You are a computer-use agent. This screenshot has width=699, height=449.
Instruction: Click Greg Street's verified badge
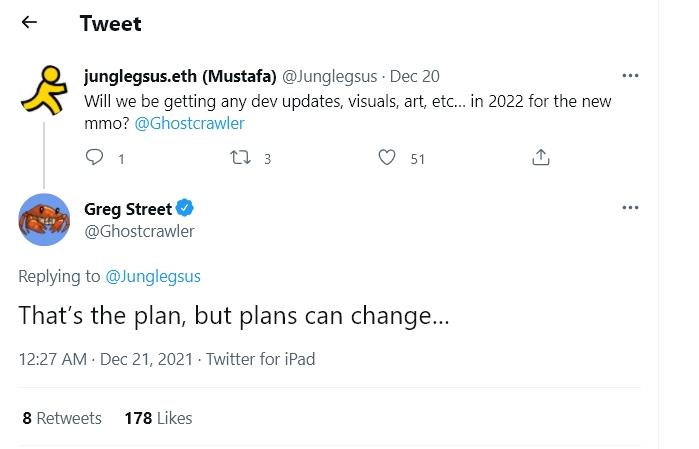coord(185,209)
